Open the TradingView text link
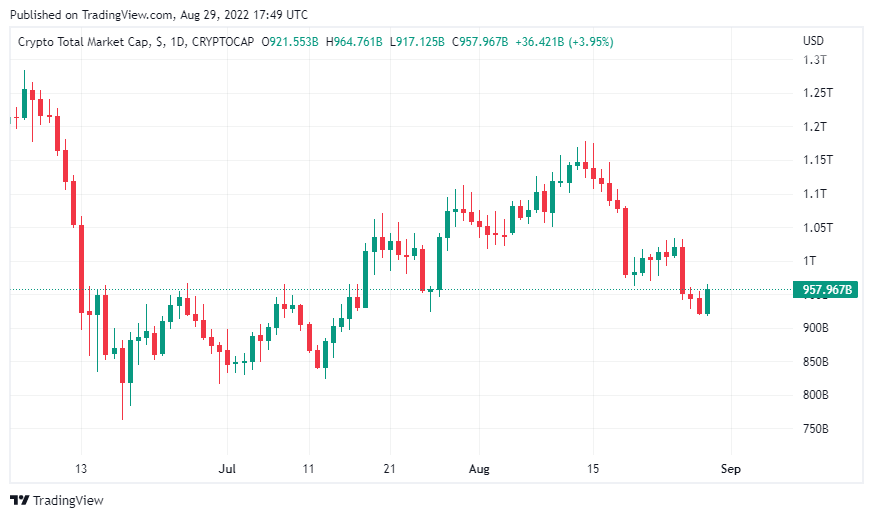Viewport: 873px width, 518px height. coord(68,500)
